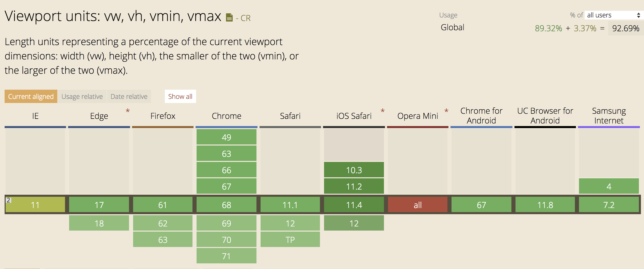Click the asterisk next to Opera Mini
644x269 pixels.
pos(446,111)
